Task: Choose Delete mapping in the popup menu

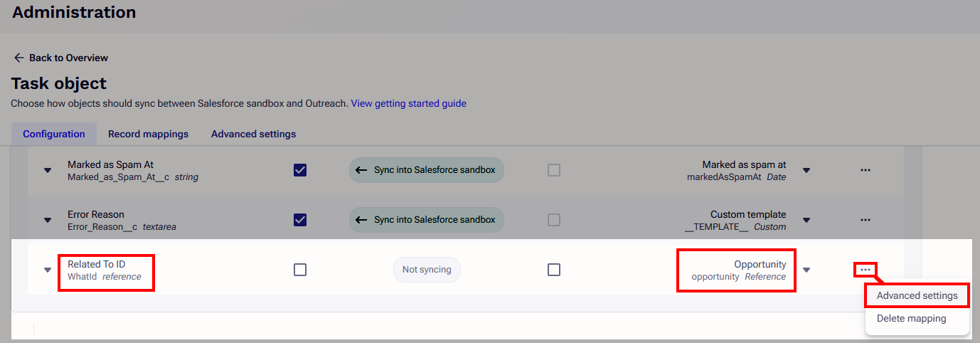Action: coord(912,318)
